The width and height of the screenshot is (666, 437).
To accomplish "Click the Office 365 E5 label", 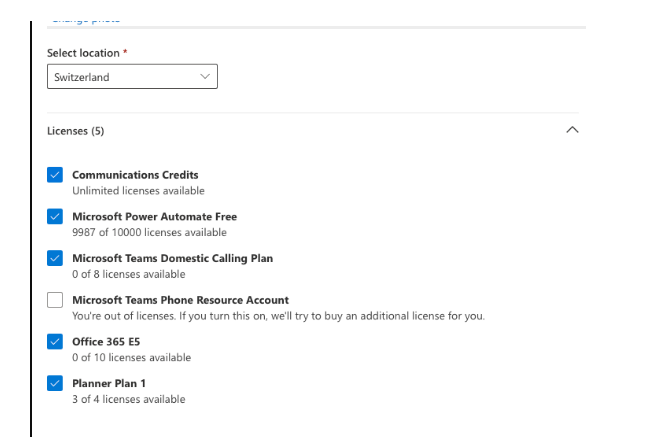I will [x=106, y=342].
